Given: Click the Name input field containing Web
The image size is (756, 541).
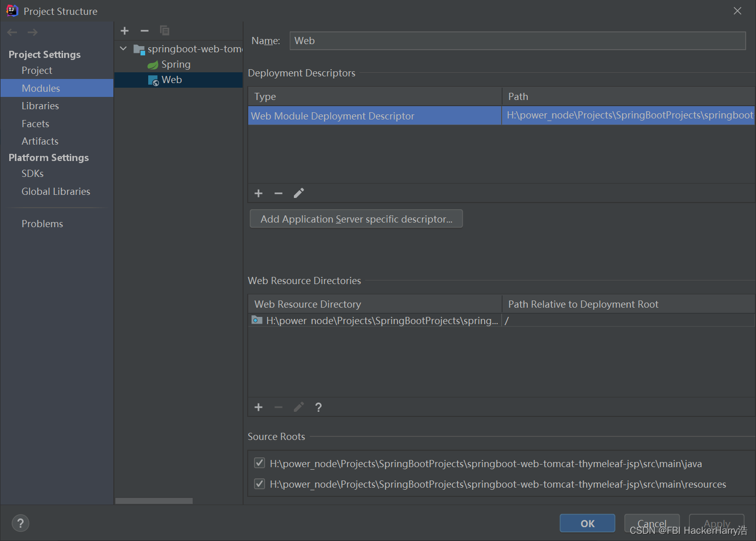Looking at the screenshot, I should click(518, 41).
